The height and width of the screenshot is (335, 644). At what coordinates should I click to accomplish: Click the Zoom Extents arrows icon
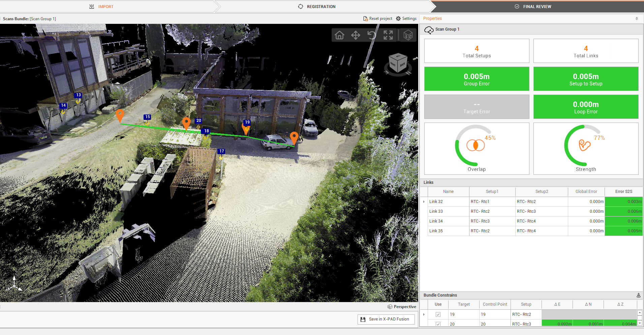tap(388, 35)
